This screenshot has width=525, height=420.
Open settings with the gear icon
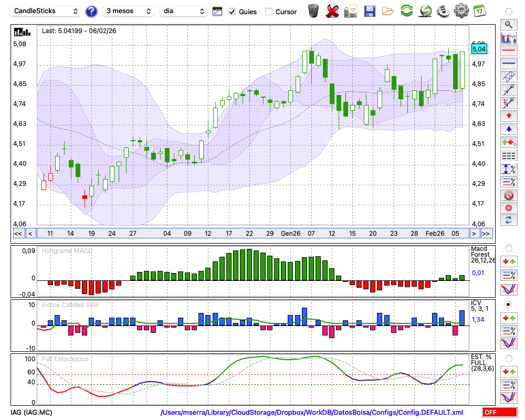[461, 10]
